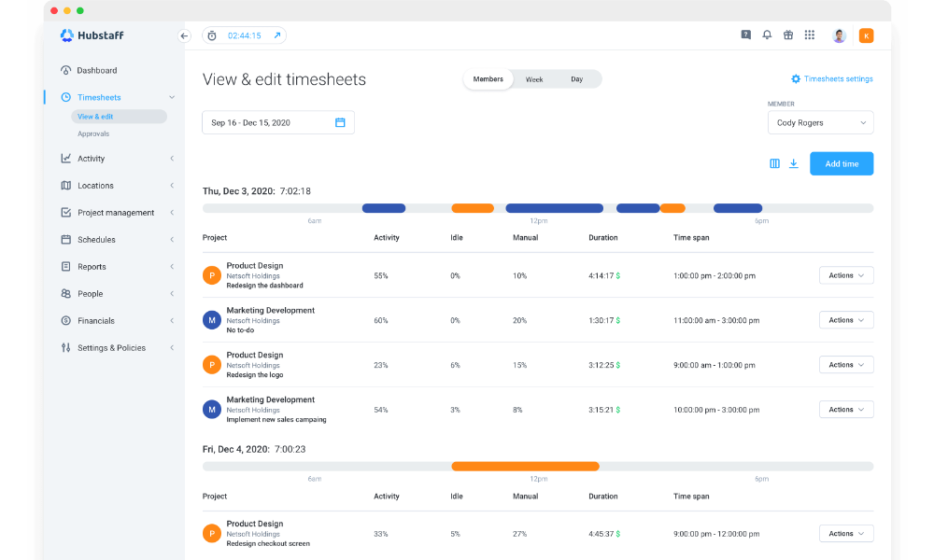The width and height of the screenshot is (934, 560).
Task: Open Timesheets settings link
Action: click(832, 79)
